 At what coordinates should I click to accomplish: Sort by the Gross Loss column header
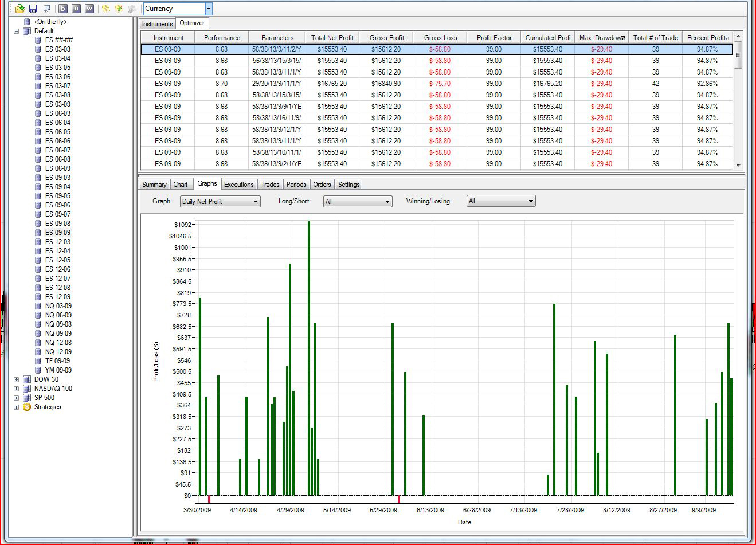click(441, 38)
